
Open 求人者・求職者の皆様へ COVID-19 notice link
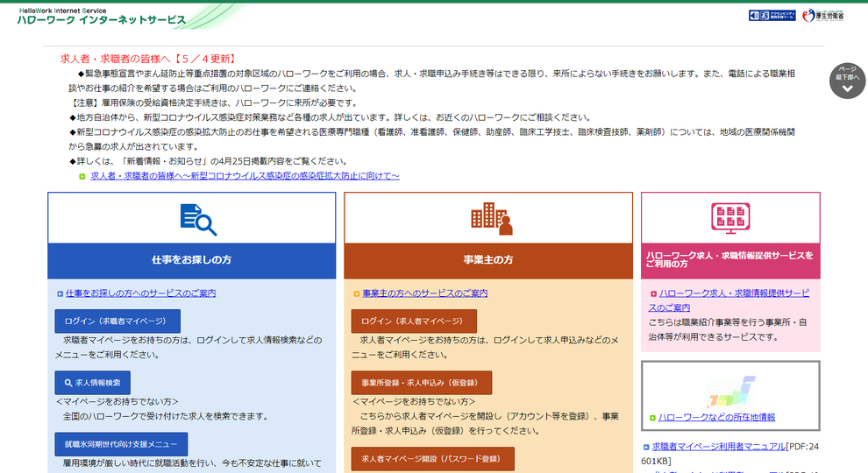[x=245, y=176]
